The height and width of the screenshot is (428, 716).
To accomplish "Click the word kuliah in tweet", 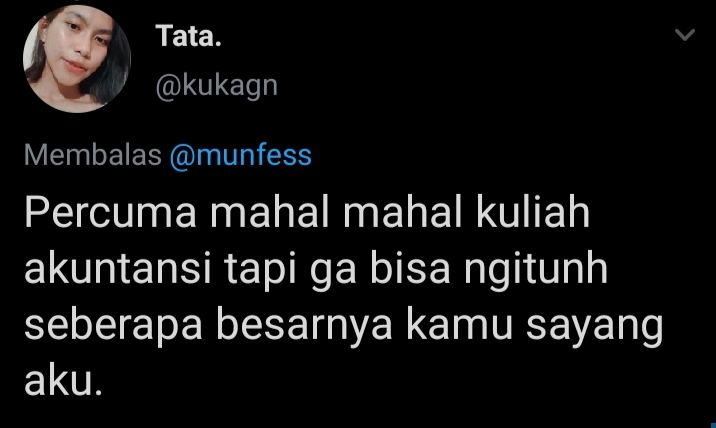I will point(532,212).
